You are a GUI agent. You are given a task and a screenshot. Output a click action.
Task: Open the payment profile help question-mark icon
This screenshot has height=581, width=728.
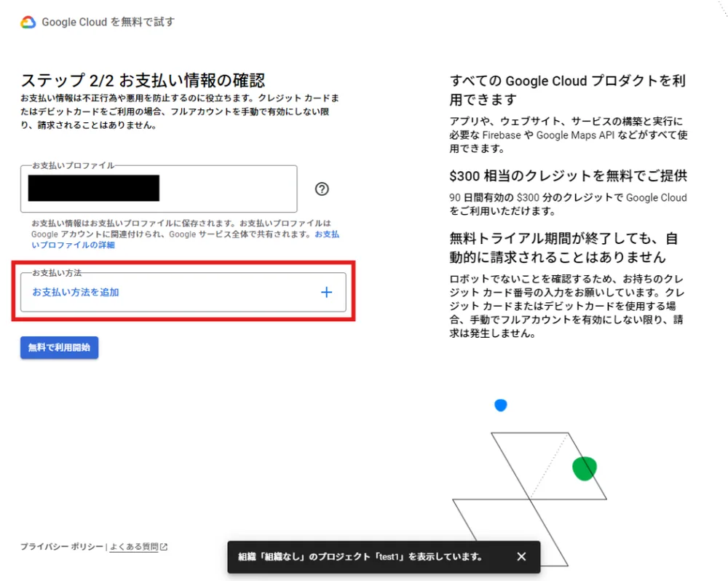point(322,189)
